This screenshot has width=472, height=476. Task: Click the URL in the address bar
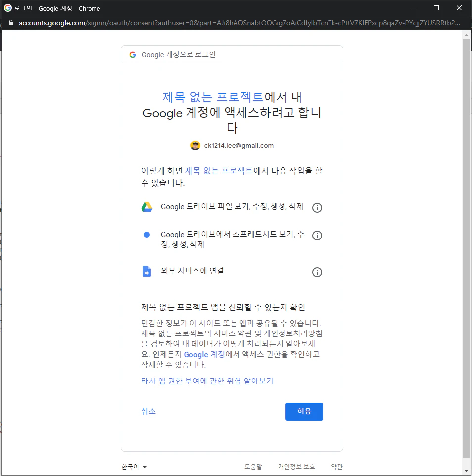point(239,23)
